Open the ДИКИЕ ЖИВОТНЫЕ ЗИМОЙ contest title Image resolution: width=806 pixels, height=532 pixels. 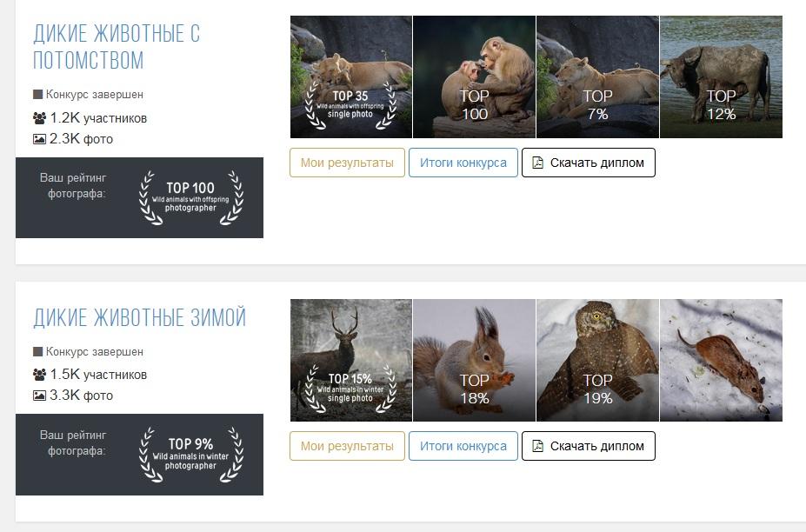click(140, 317)
